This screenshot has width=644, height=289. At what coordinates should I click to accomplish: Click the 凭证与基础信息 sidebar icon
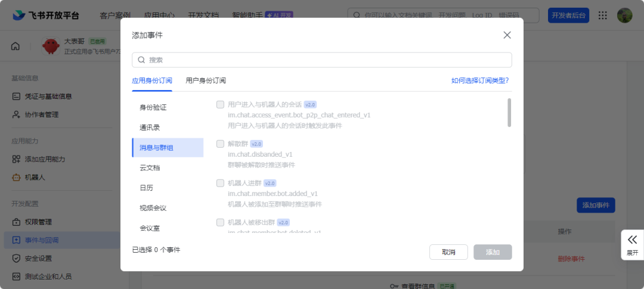pyautogui.click(x=16, y=97)
